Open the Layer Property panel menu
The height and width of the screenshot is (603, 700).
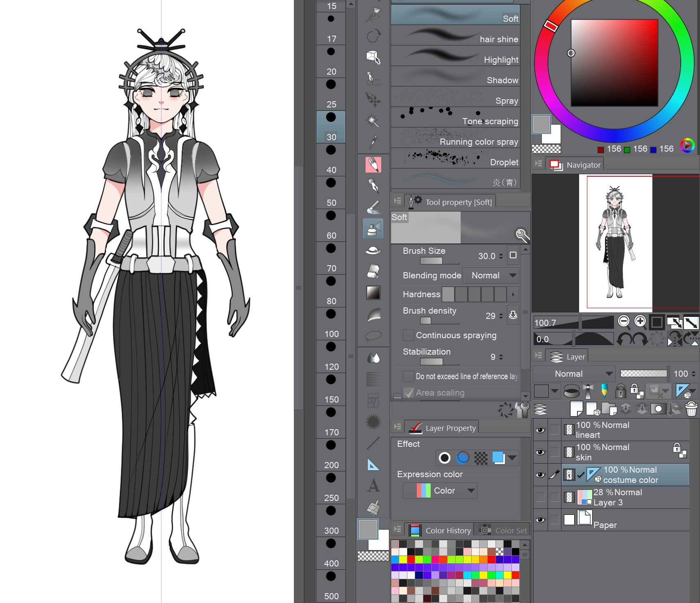397,427
